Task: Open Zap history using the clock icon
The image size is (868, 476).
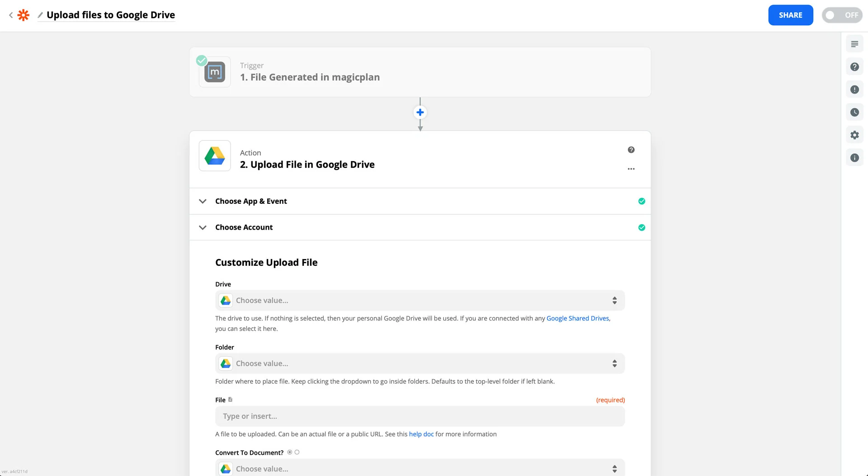Action: (x=854, y=112)
